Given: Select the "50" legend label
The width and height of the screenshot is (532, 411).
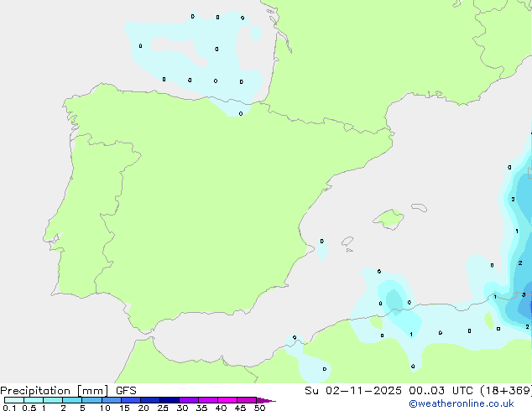Looking at the screenshot, I should [x=259, y=408].
